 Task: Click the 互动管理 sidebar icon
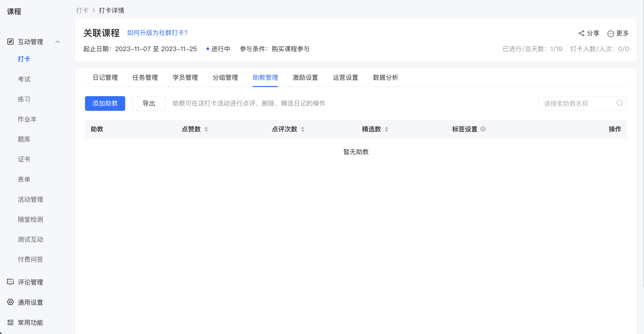point(10,42)
